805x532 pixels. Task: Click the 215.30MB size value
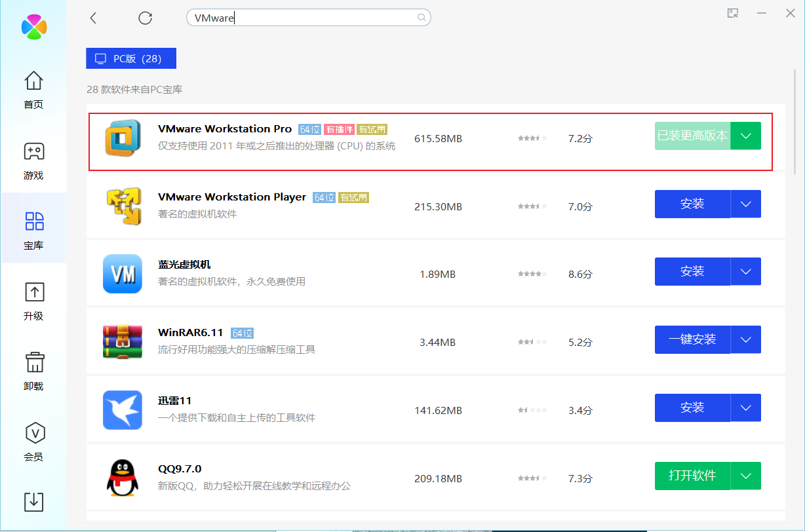pos(438,206)
